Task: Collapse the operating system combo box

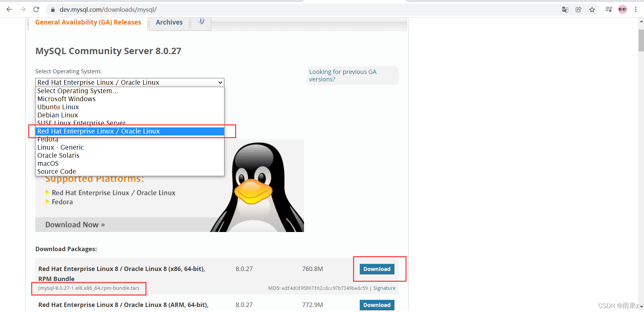Action: click(x=130, y=82)
